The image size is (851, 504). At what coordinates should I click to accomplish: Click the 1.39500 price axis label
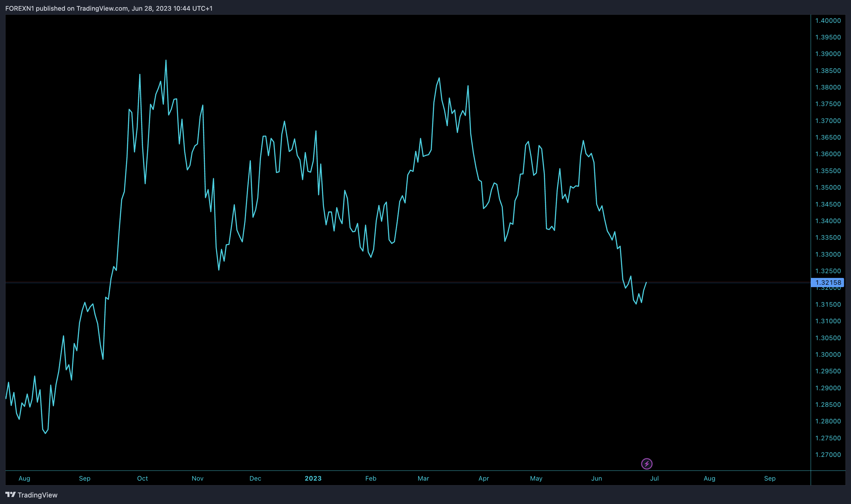828,37
